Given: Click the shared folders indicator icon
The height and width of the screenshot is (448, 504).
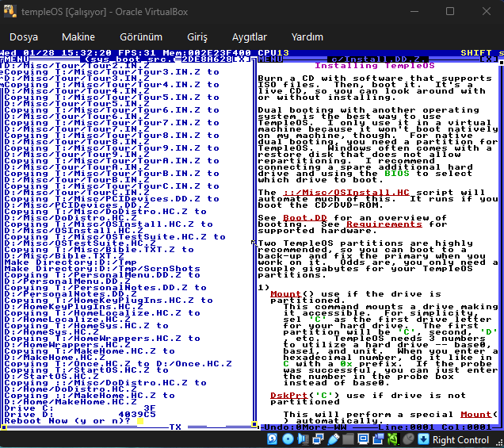Looking at the screenshot, I should [348, 439].
